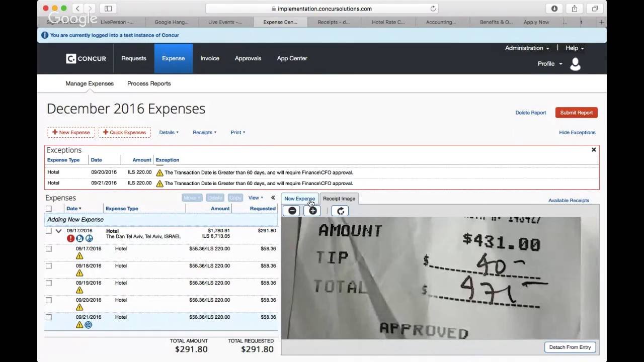Click Detach From Entry button

[x=570, y=347]
